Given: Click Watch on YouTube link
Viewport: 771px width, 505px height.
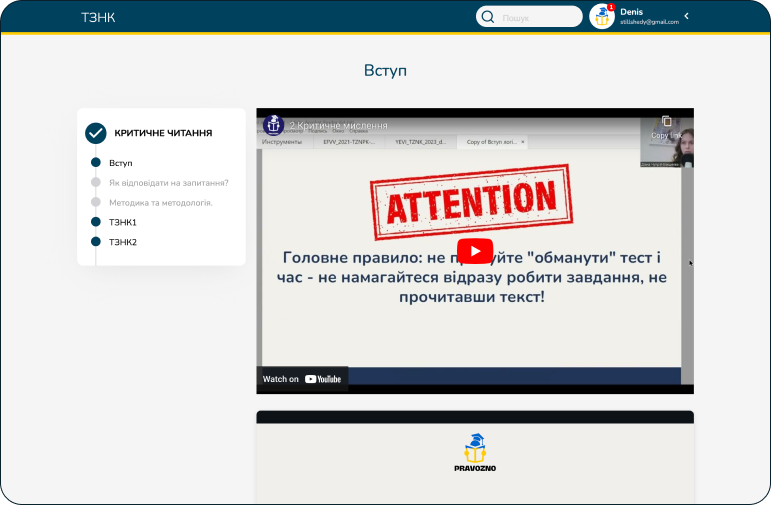Looking at the screenshot, I should pos(302,379).
